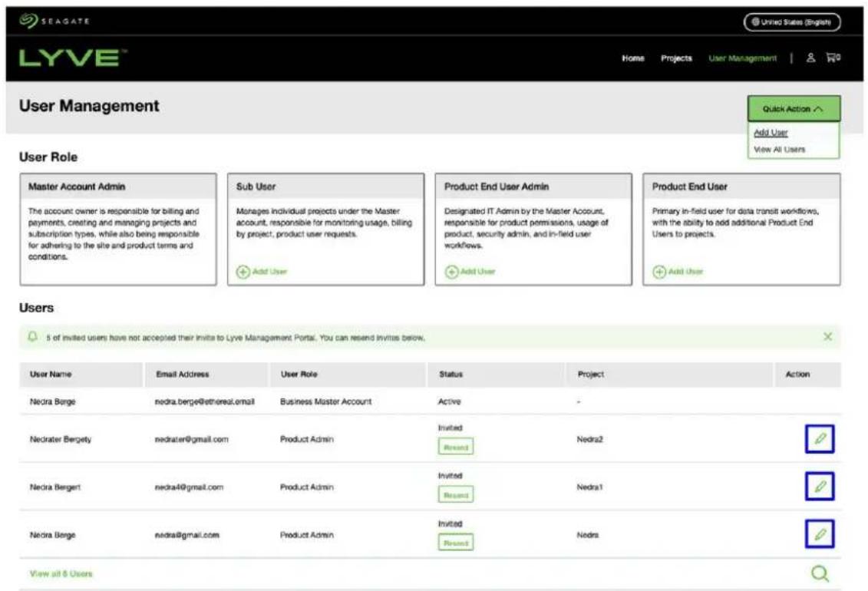Edit user nedra@gmail.com with pencil icon
This screenshot has height=591, width=868.
[x=820, y=534]
